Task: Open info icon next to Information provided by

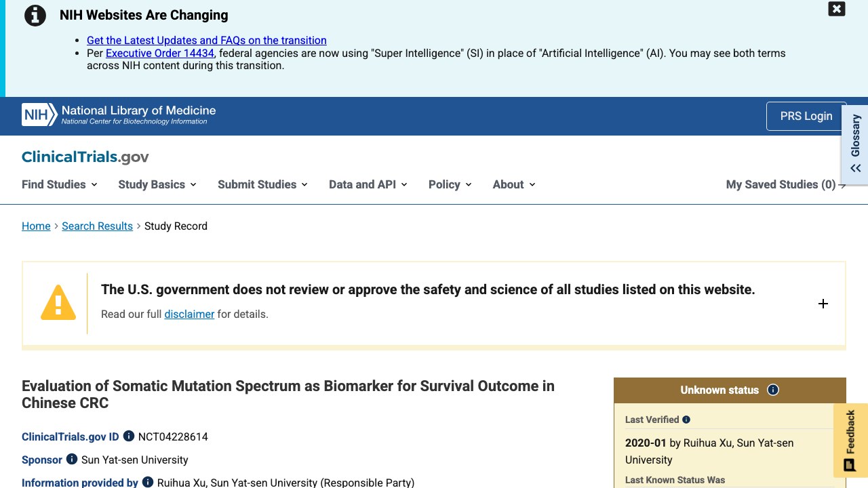Action: (x=148, y=483)
